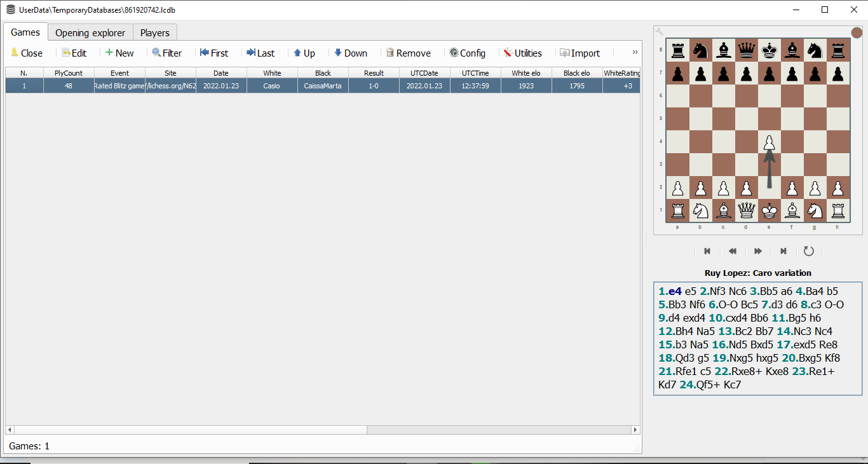Create a New game entry
The width and height of the screenshot is (868, 464).
click(x=119, y=53)
